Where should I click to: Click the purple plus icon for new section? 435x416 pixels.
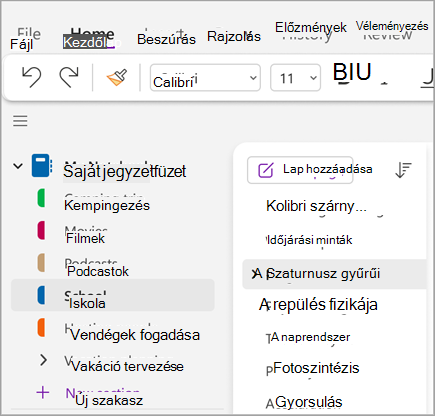(43, 392)
